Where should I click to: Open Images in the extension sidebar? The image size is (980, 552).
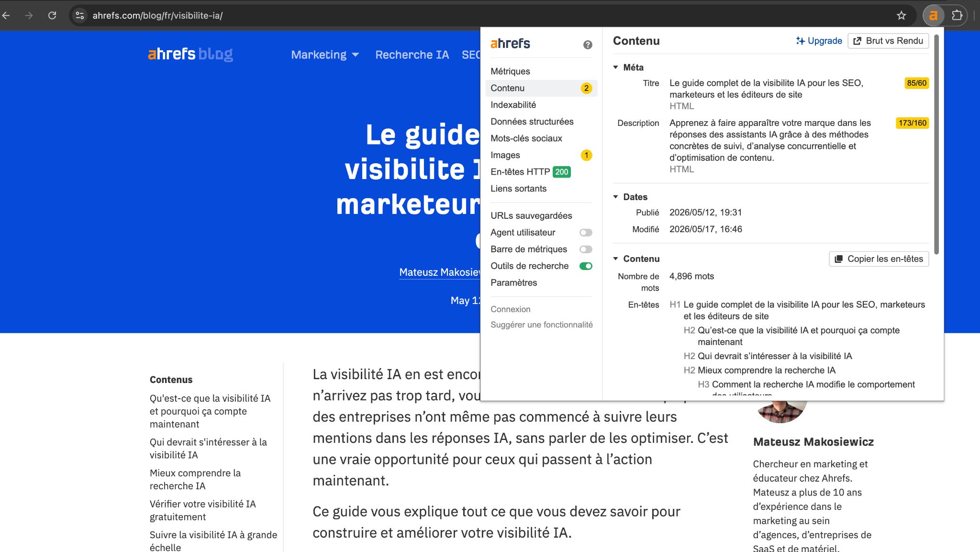click(x=505, y=155)
